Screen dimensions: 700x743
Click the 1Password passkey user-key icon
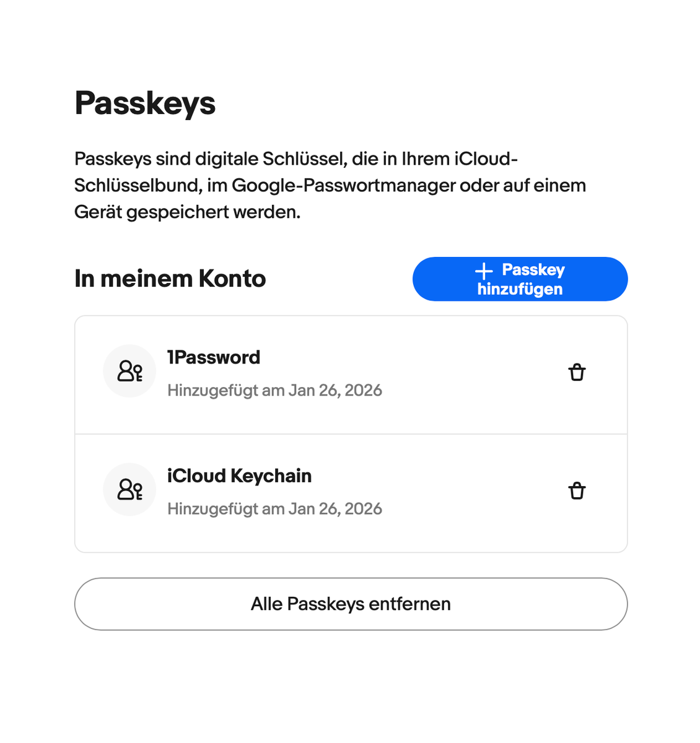[129, 371]
